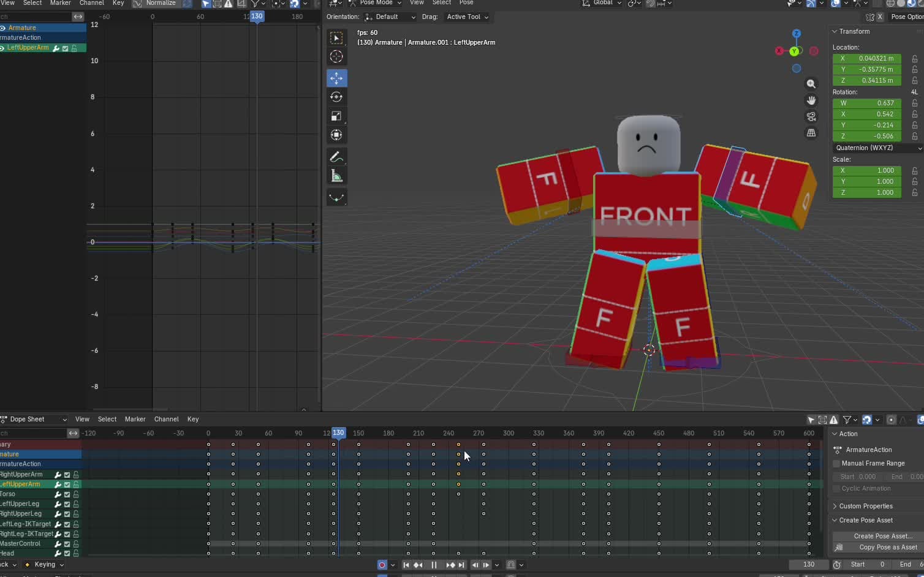The image size is (924, 577).
Task: Click the green Y axis on navigation gizmo
Action: 795,51
